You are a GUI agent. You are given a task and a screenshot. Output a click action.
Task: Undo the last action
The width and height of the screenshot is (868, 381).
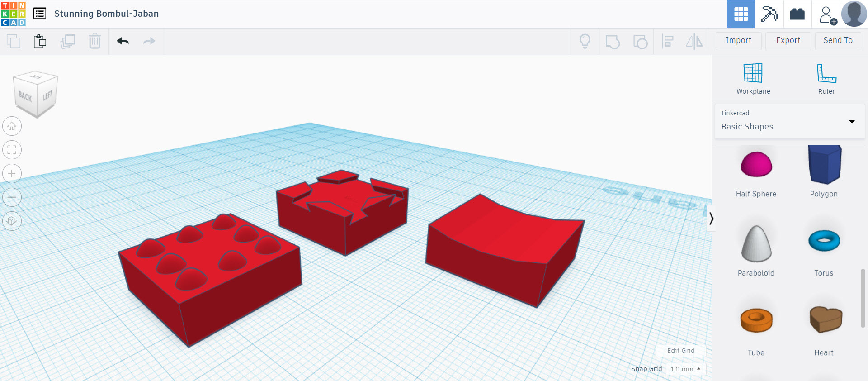[123, 41]
